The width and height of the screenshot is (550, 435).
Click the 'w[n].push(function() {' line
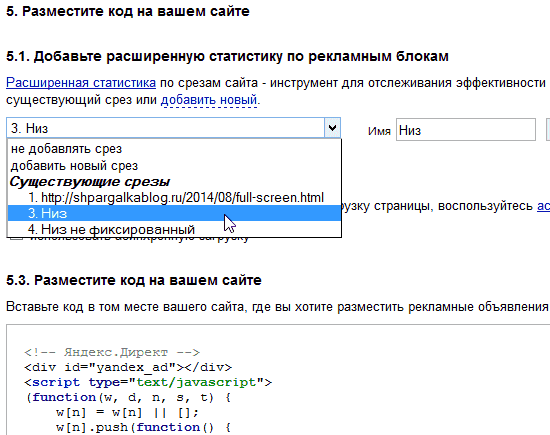click(143, 427)
